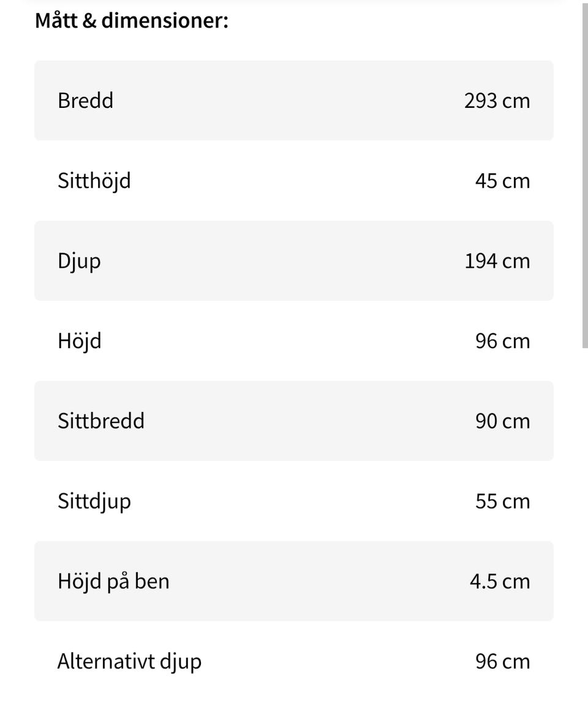Select the "Höjd på ben" row label
Viewport: 588px width, 703px height.
point(113,581)
